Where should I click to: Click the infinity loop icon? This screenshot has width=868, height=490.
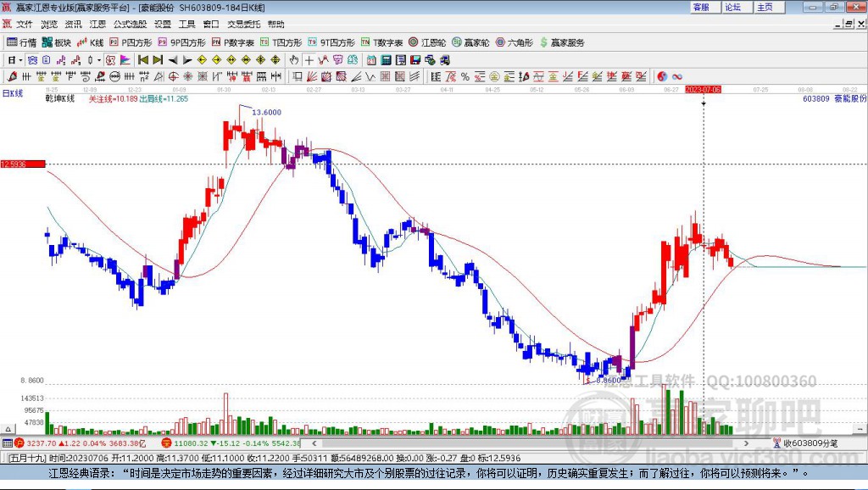(x=676, y=76)
